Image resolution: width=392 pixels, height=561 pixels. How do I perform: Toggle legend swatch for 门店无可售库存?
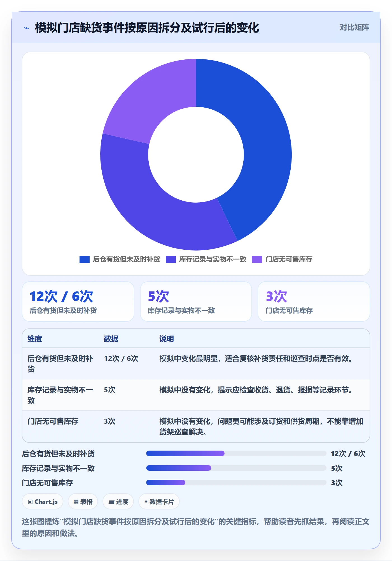pyautogui.click(x=257, y=259)
